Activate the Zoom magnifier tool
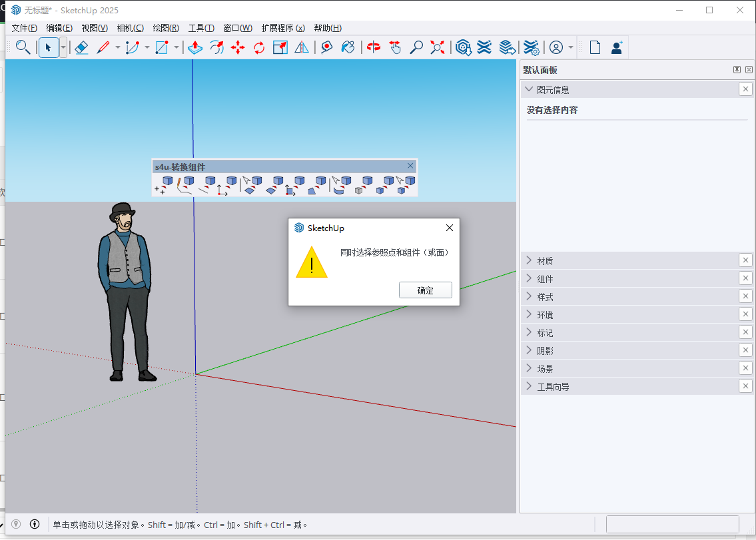Screen dimensions: 756x540 pos(416,47)
